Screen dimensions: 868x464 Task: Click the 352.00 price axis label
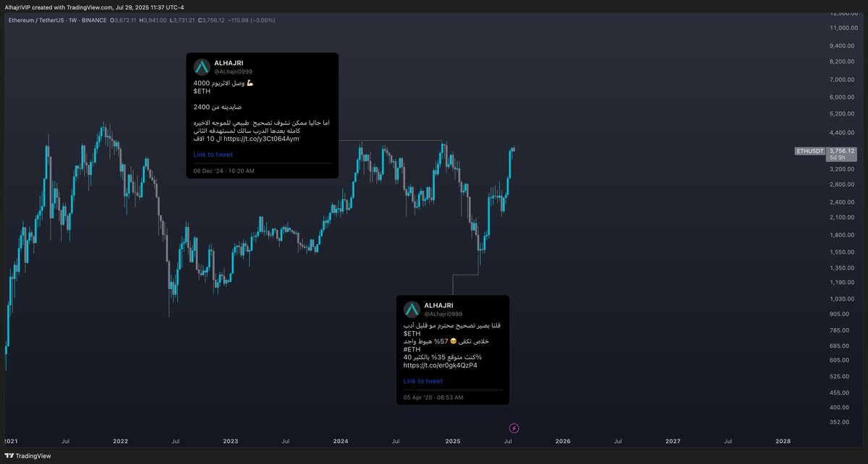pyautogui.click(x=839, y=422)
